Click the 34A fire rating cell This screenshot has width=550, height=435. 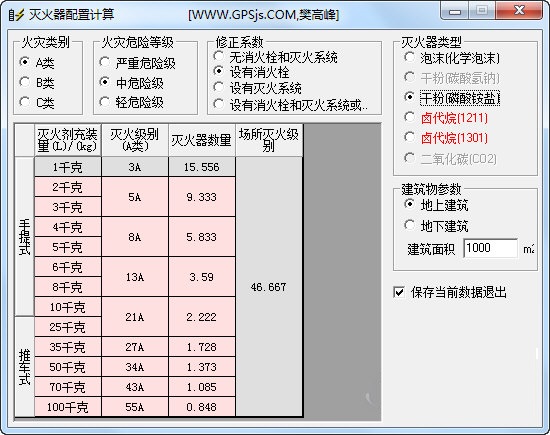click(135, 367)
